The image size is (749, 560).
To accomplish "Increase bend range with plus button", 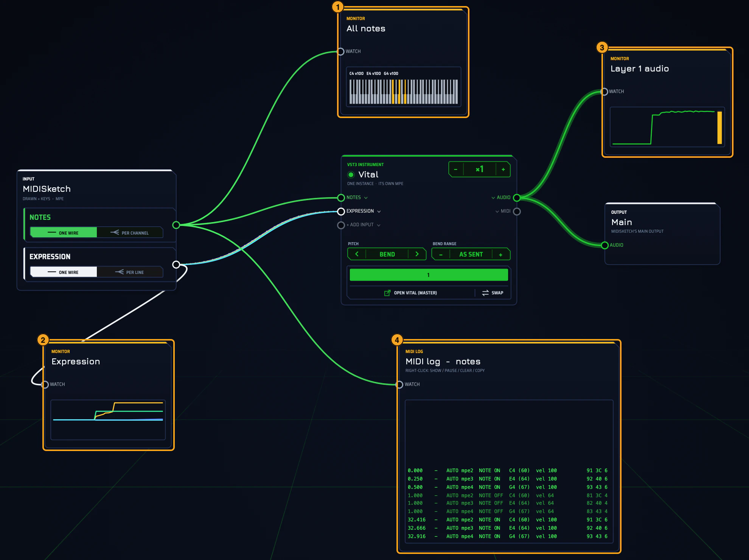I will pos(500,254).
